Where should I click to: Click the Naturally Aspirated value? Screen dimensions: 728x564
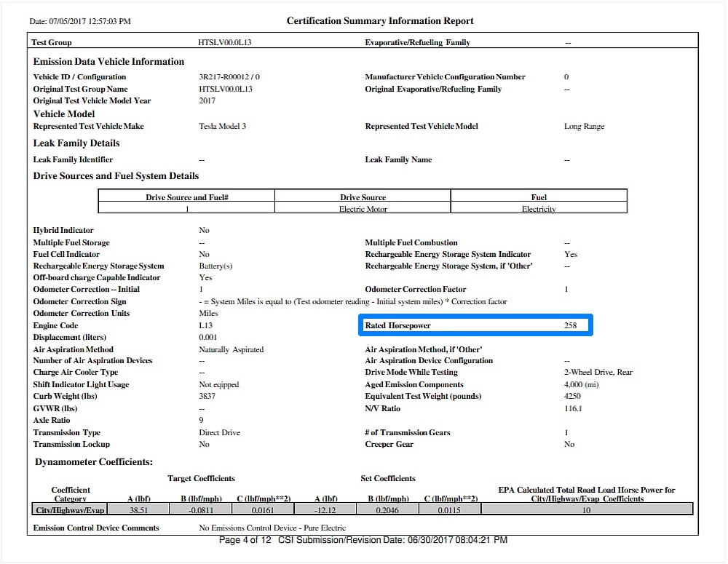coord(232,349)
